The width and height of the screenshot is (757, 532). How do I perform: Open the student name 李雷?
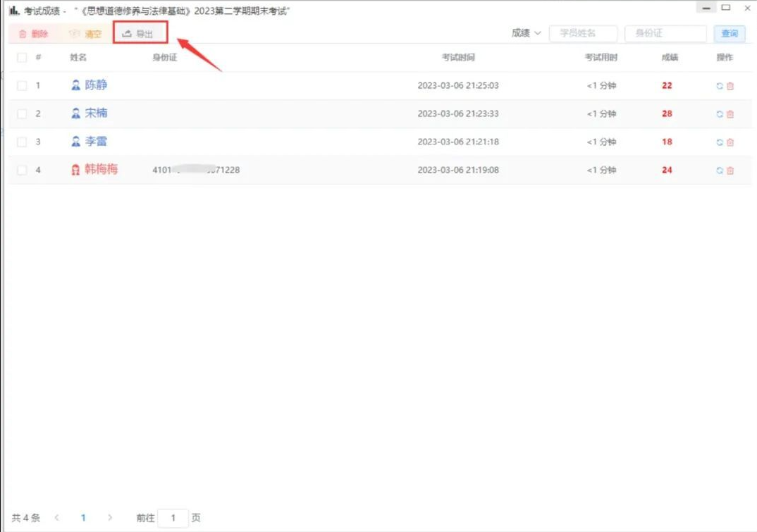point(96,142)
